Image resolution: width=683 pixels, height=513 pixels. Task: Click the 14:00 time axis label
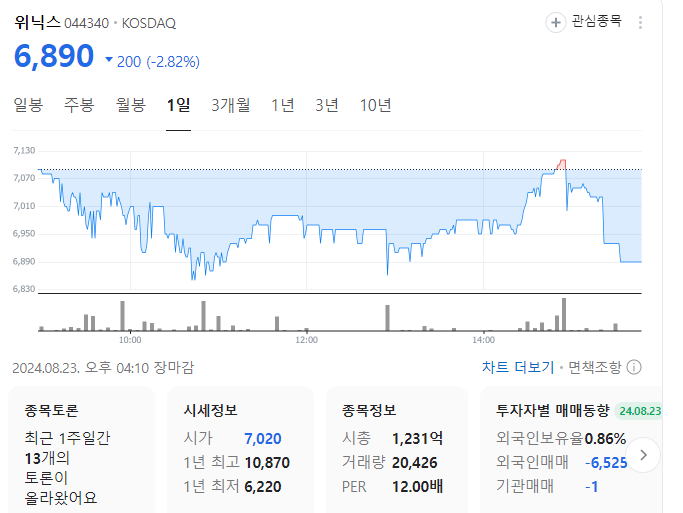click(483, 340)
